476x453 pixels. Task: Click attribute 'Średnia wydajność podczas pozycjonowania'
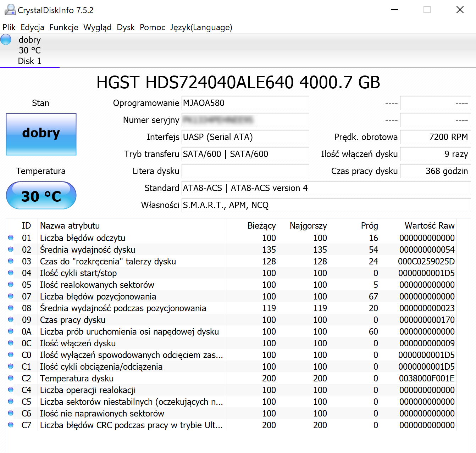tap(123, 308)
